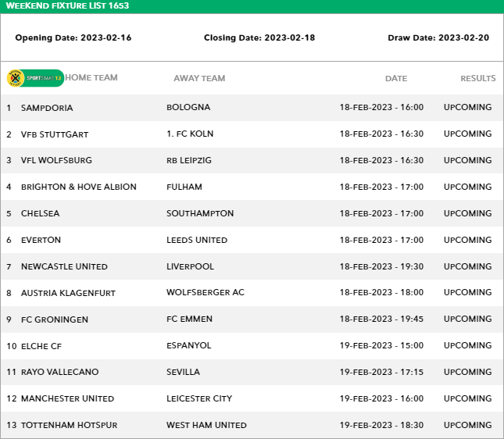Click the Results column header
The image size is (504, 439).
tap(477, 78)
